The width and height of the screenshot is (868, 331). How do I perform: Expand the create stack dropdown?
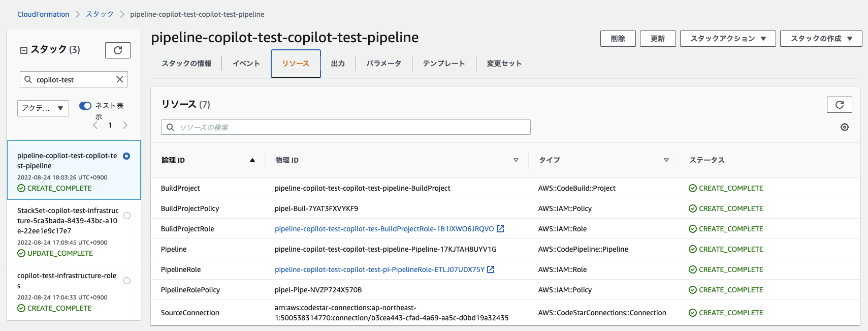821,39
